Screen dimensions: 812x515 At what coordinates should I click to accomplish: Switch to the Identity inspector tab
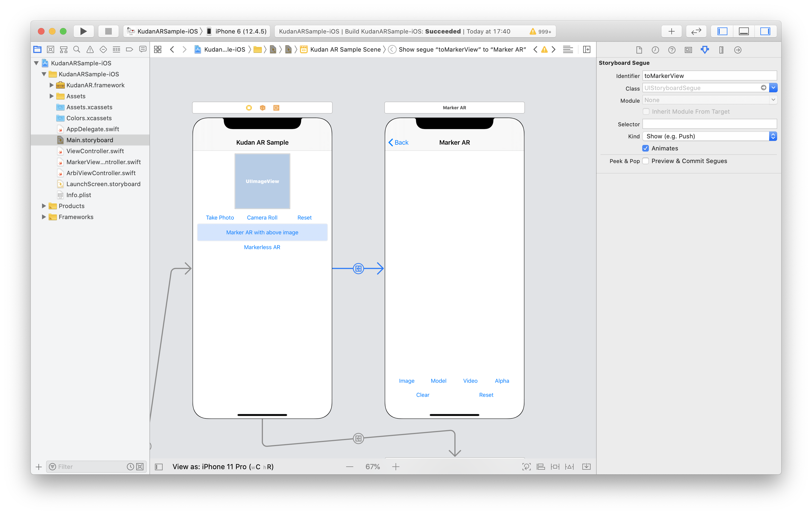click(688, 50)
